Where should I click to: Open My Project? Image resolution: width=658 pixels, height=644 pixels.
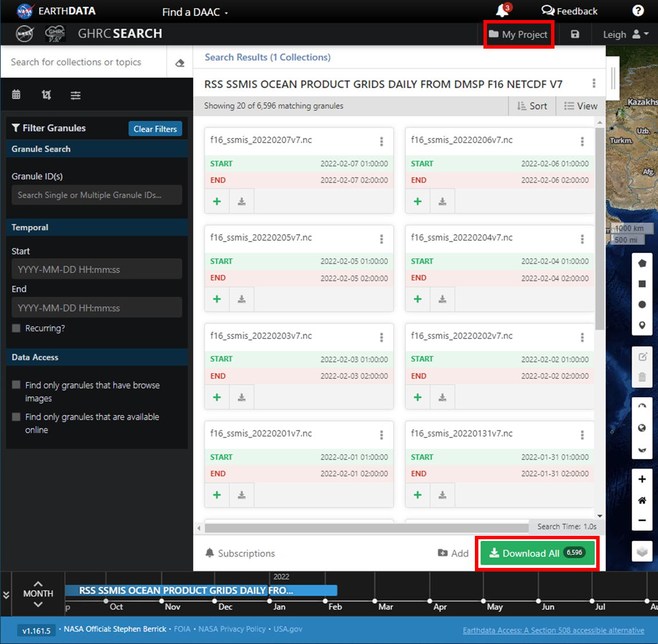[x=518, y=34]
